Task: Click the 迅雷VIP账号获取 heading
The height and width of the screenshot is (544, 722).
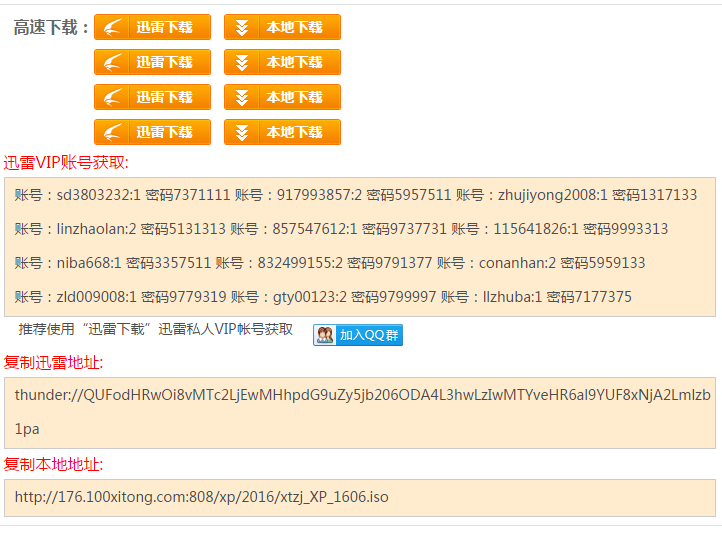Action: tap(66, 163)
